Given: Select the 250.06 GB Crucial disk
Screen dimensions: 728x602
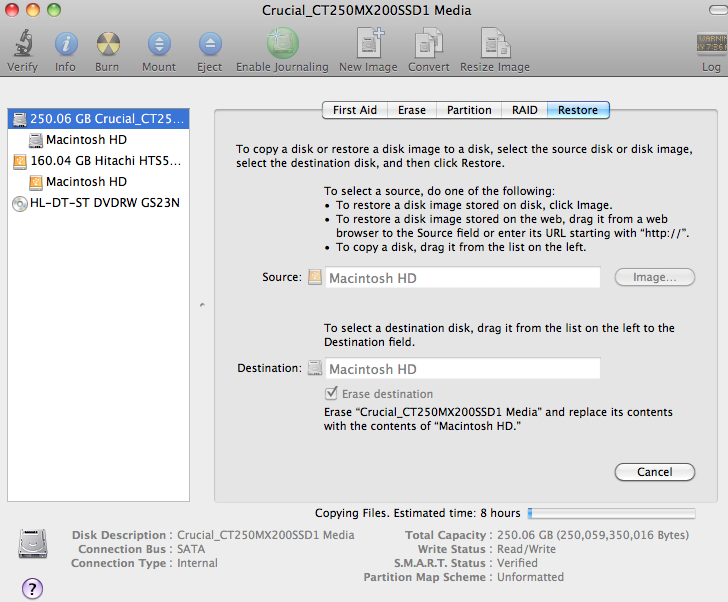Looking at the screenshot, I should pos(98,119).
